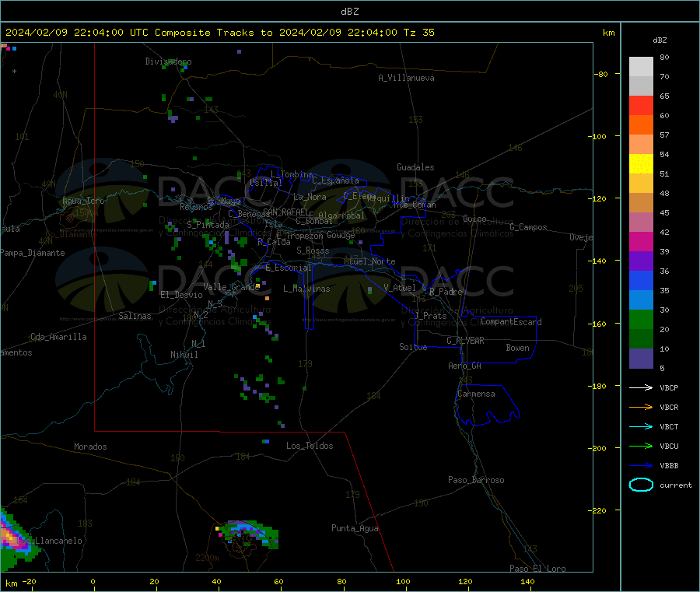This screenshot has width=700, height=592.
Task: Click the Agua_Toro location label
Action: tap(83, 201)
